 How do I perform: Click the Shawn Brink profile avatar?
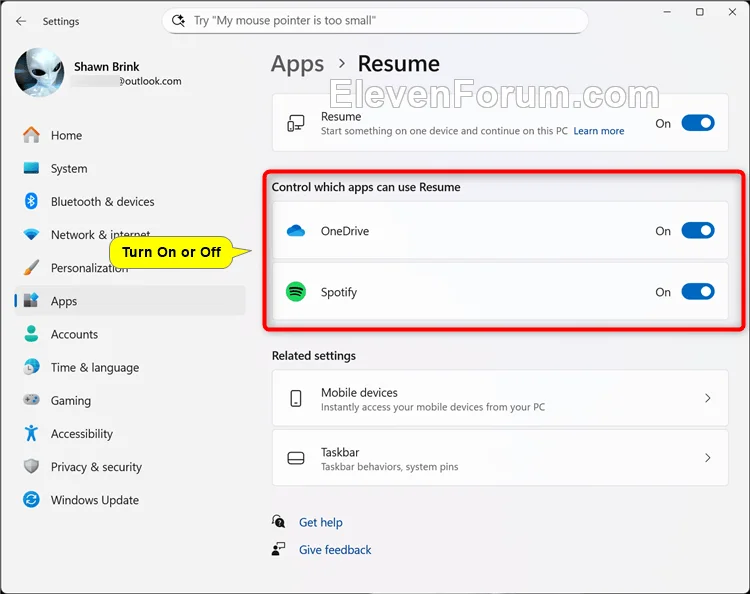pyautogui.click(x=39, y=72)
